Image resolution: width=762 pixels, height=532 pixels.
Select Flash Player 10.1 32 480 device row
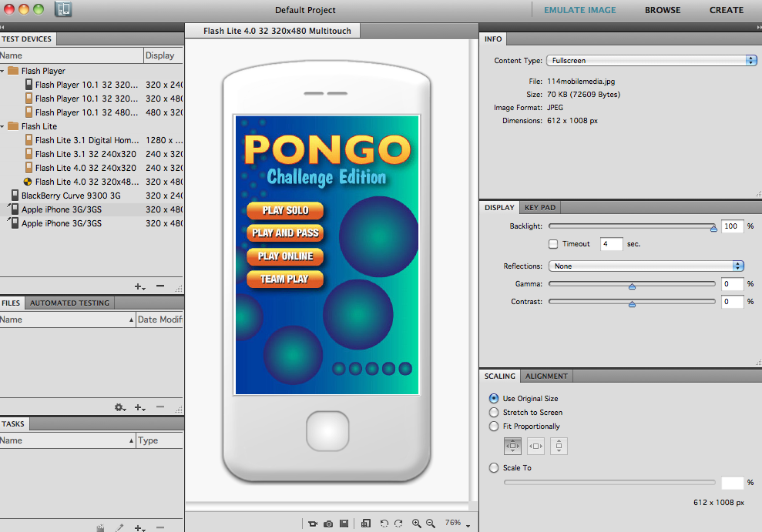click(92, 112)
